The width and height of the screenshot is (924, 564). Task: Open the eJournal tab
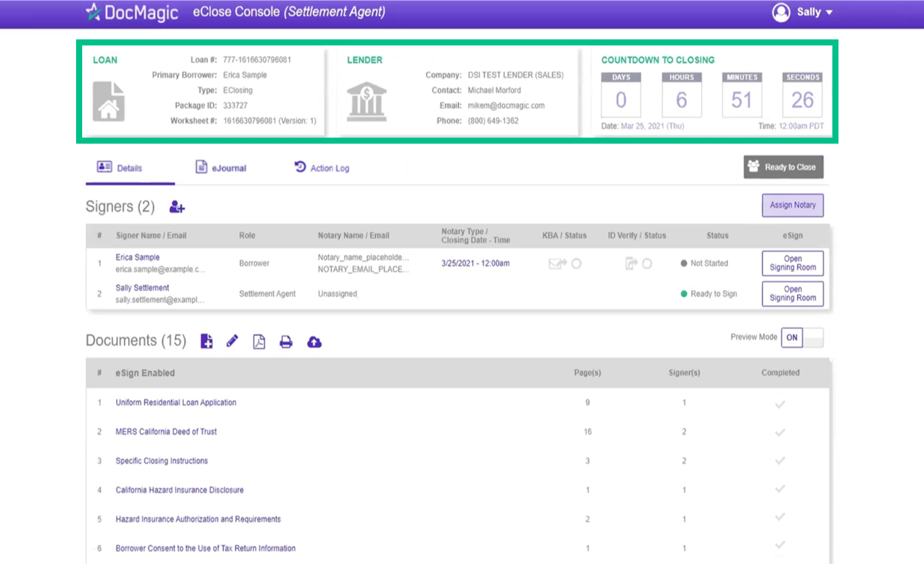[221, 168]
